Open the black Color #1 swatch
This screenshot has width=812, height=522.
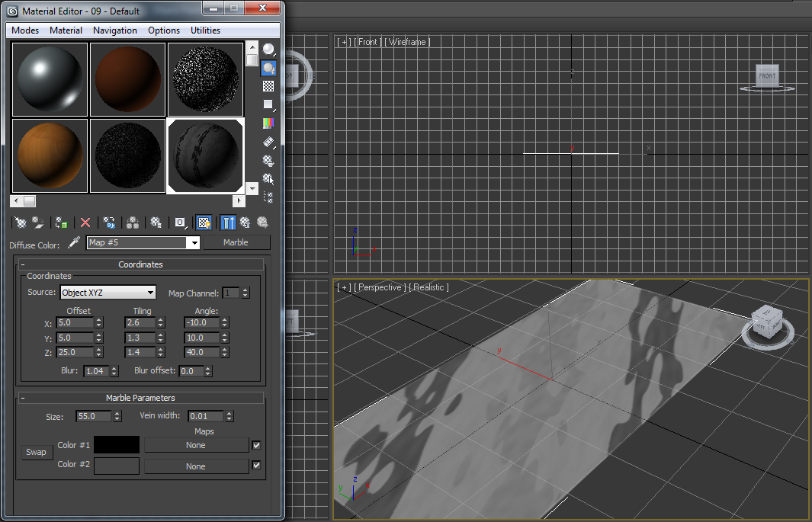pos(116,445)
